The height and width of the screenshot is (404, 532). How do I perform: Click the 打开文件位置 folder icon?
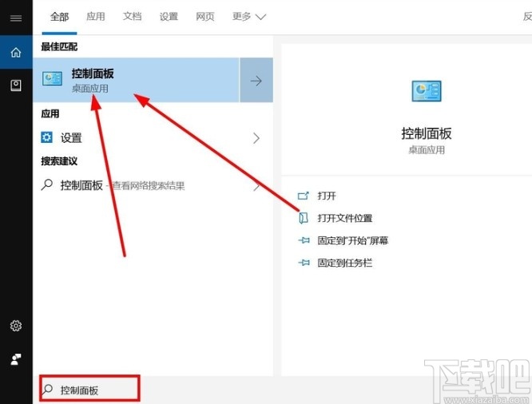coord(304,218)
